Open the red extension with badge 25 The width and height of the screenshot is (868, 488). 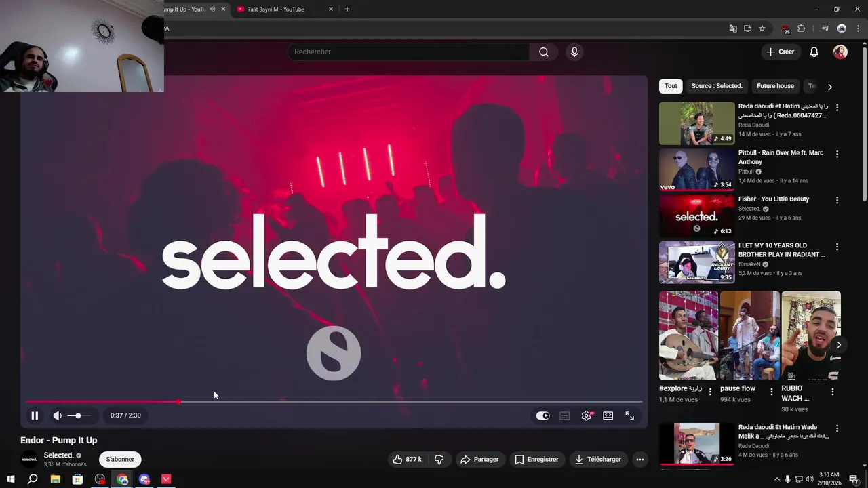[785, 28]
